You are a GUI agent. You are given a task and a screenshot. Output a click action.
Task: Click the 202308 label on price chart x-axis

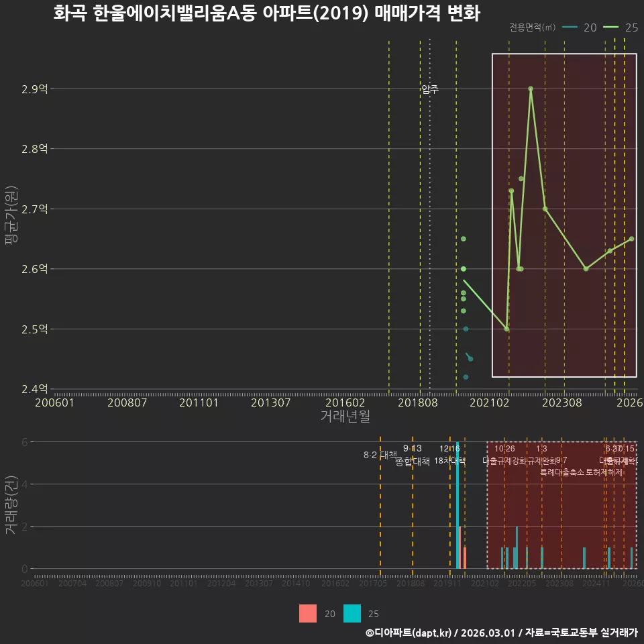coord(562,402)
